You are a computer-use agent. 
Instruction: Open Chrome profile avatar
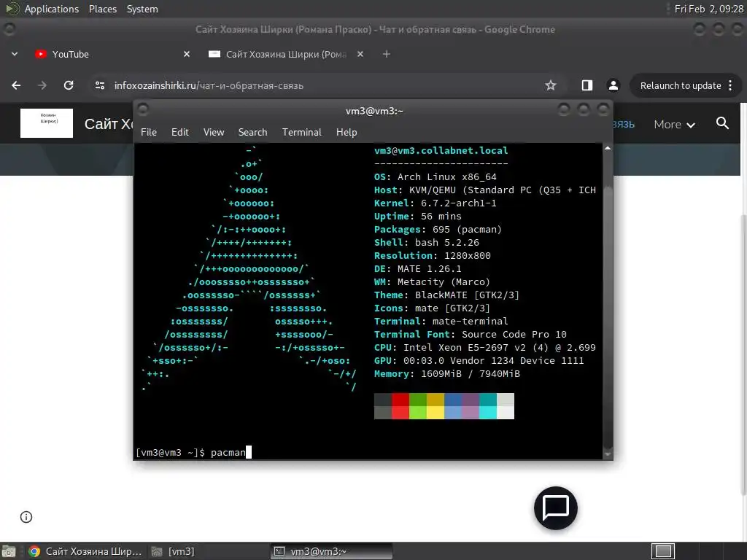click(613, 85)
